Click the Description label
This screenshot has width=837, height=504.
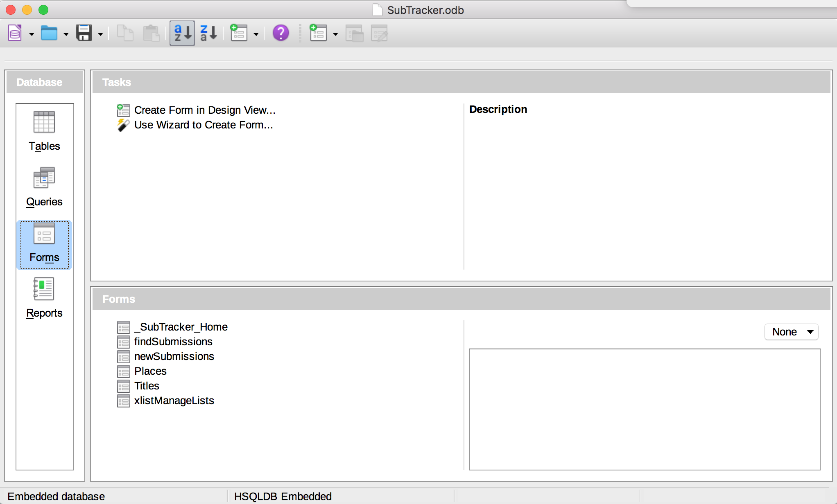coord(498,109)
